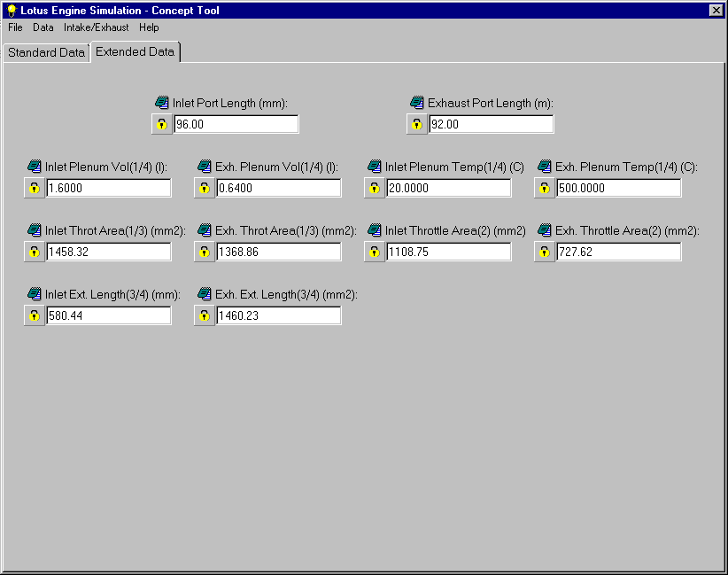
Task: Click notebook icon beside Inlet Throttle Area(2)
Action: pyautogui.click(x=375, y=229)
